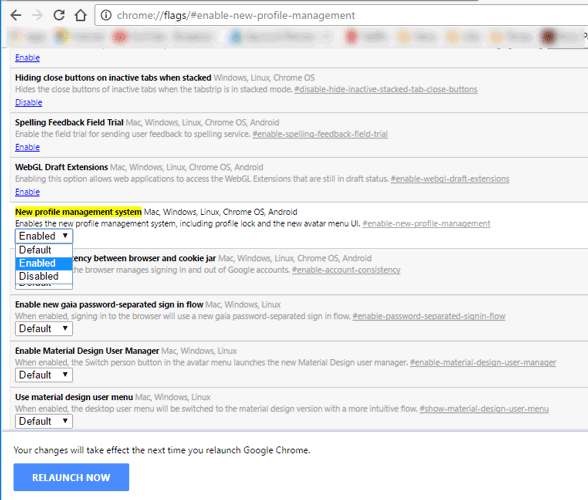
Task: Enable WebGL Draft Extensions
Action: [27, 192]
